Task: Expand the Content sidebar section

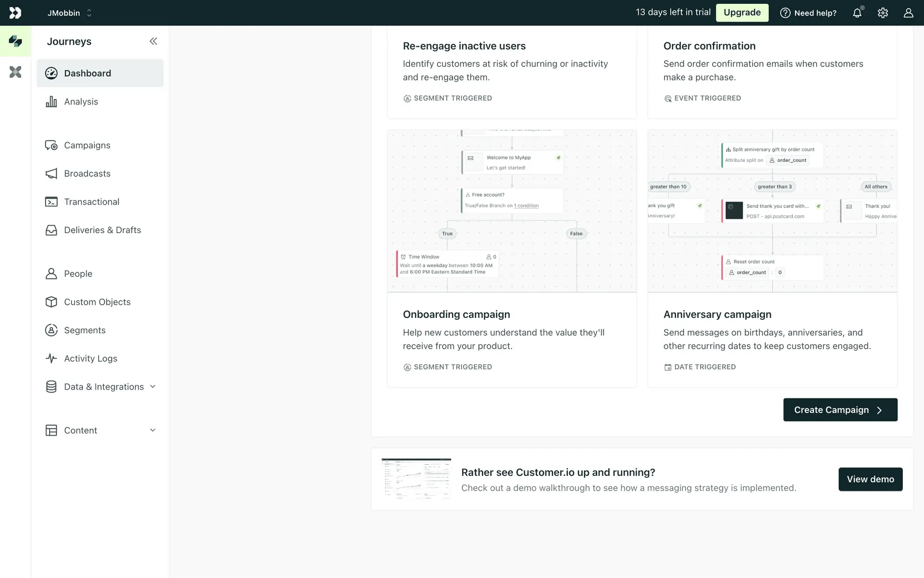Action: (101, 431)
